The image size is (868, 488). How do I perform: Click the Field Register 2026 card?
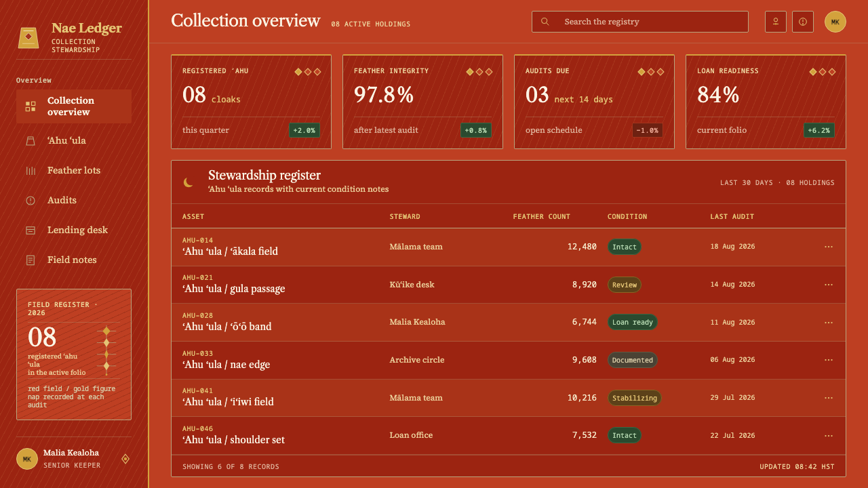74,354
